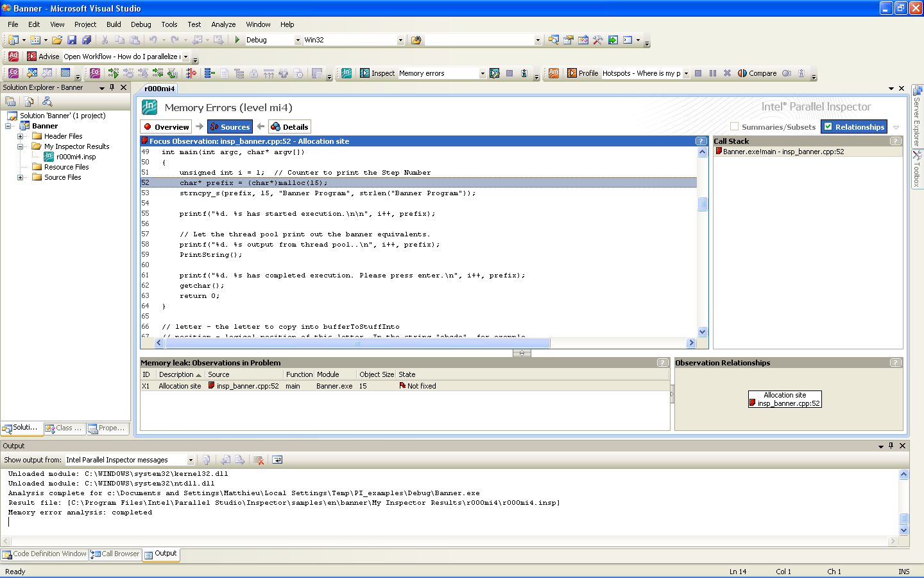This screenshot has width=924, height=578.
Task: Click the Details button
Action: (x=290, y=127)
